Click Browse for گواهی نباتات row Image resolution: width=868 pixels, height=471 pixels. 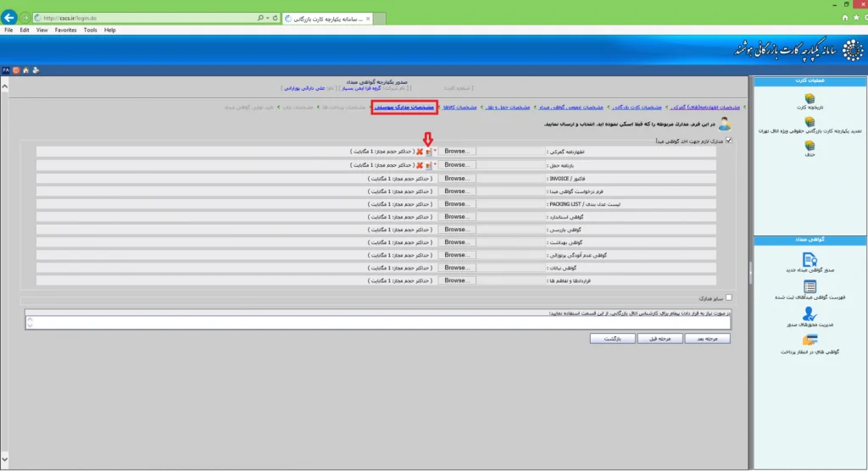click(457, 268)
